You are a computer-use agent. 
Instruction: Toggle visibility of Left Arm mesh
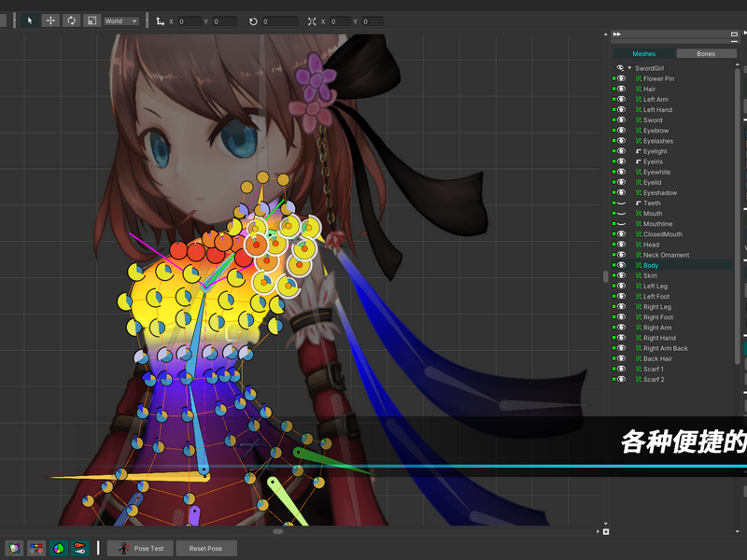click(x=621, y=99)
